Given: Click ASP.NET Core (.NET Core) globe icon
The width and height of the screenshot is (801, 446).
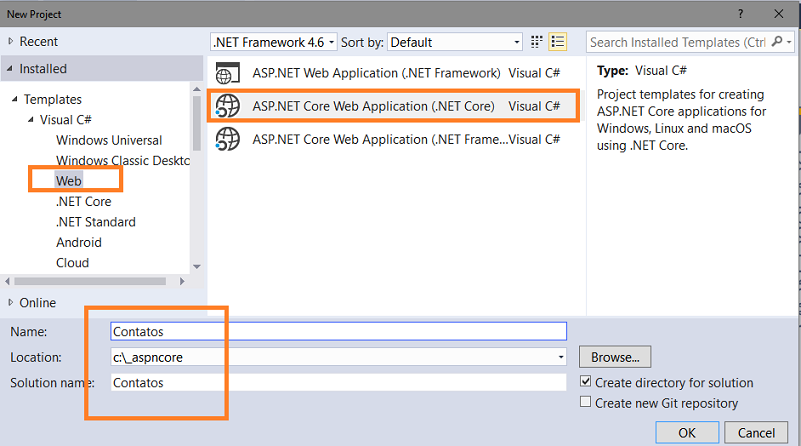Looking at the screenshot, I should (227, 106).
